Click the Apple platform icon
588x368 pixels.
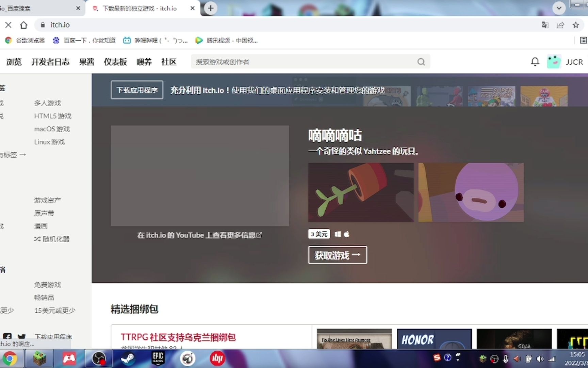[x=347, y=234]
